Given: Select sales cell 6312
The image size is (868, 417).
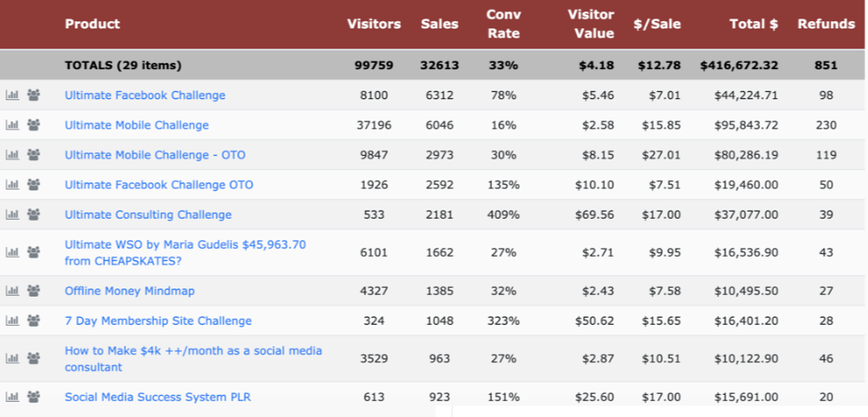Looking at the screenshot, I should click(x=440, y=96).
